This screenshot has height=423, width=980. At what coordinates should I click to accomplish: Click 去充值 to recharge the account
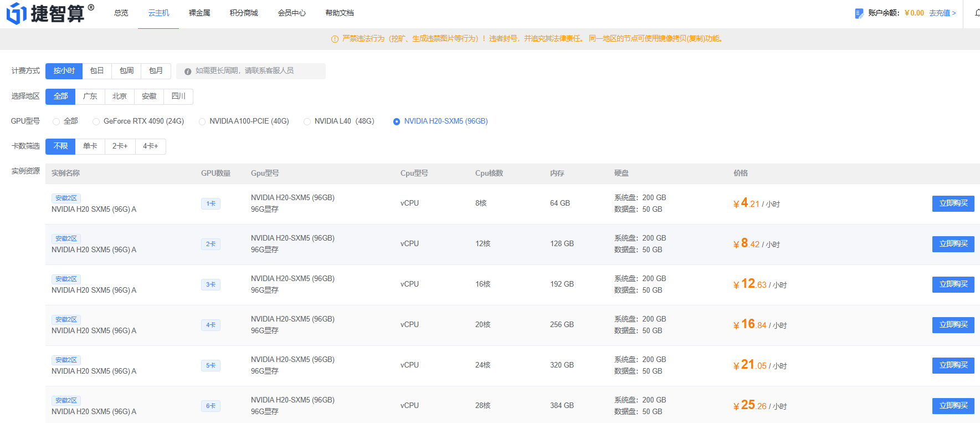[942, 13]
